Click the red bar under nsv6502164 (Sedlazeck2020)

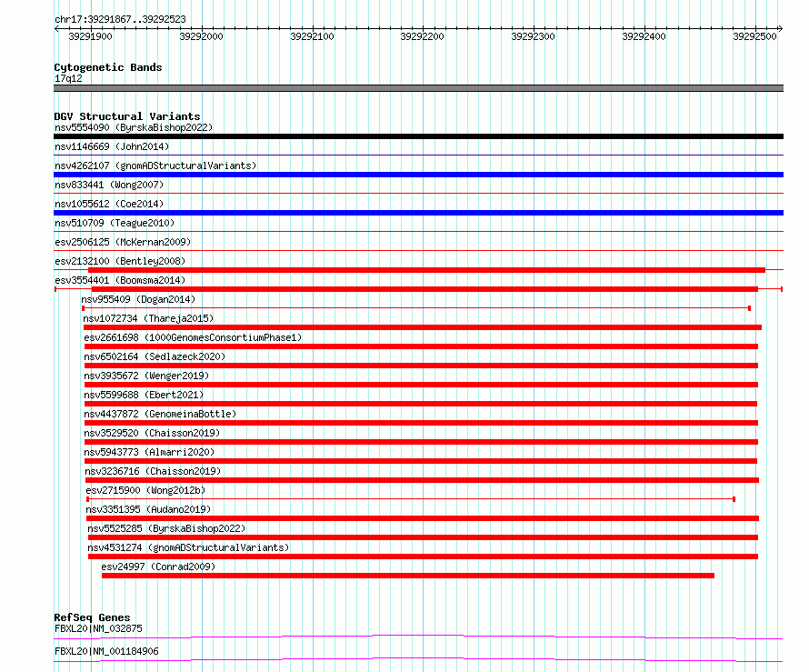point(421,366)
